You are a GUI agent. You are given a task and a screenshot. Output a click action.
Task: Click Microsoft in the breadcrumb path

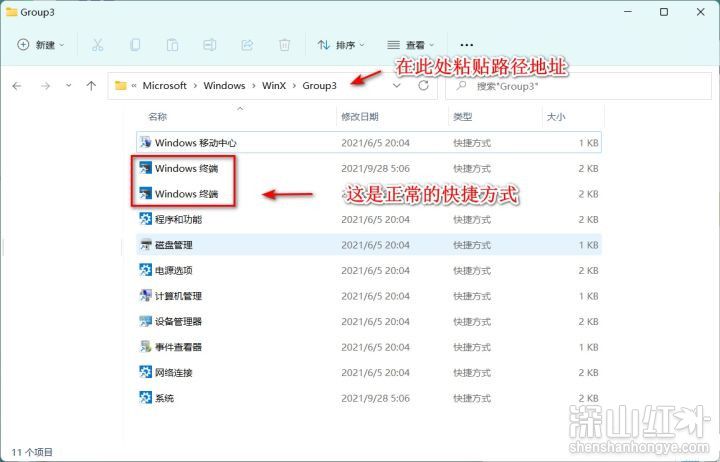pos(164,86)
